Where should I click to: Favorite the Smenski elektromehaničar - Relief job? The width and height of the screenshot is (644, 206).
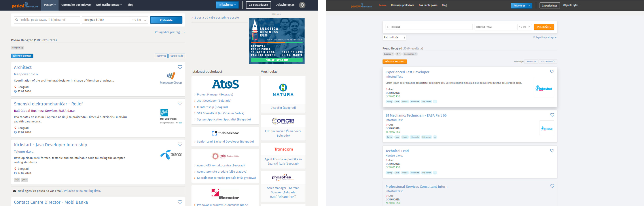[180, 104]
